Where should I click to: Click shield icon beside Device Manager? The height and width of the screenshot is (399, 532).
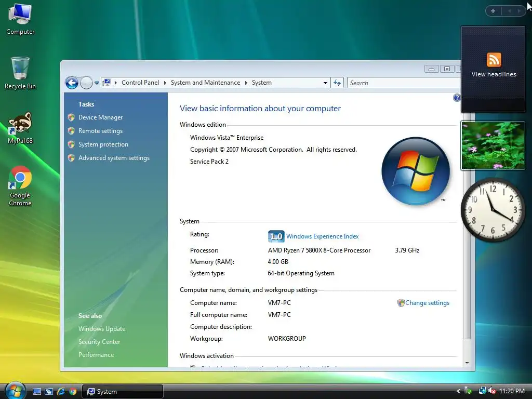click(71, 117)
